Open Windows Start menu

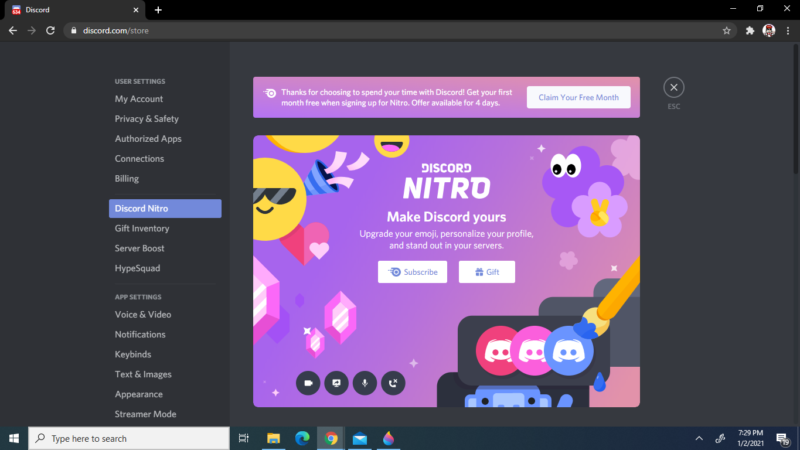point(14,438)
